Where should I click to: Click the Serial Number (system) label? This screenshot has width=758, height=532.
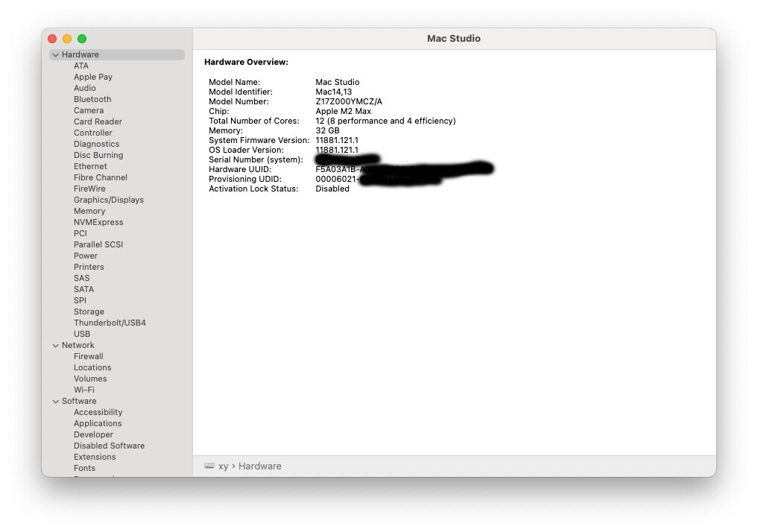tap(256, 159)
